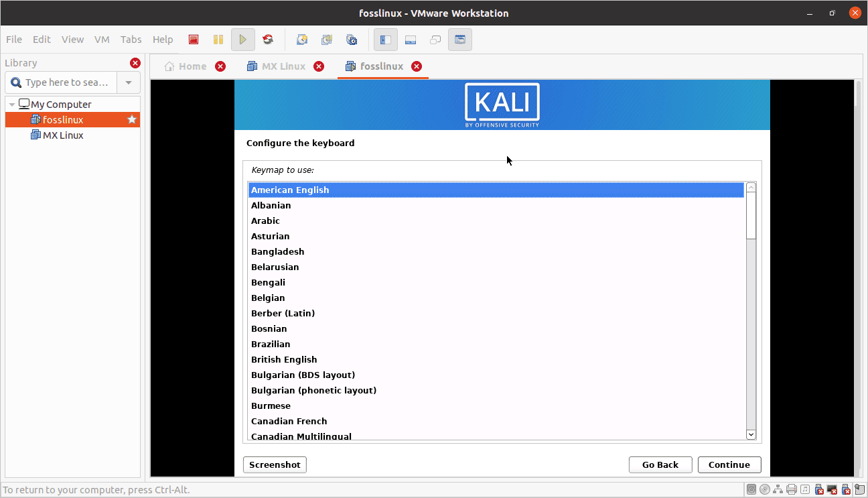Click the USB icon between sound and display icons
This screenshot has height=498, width=868.
(819, 489)
